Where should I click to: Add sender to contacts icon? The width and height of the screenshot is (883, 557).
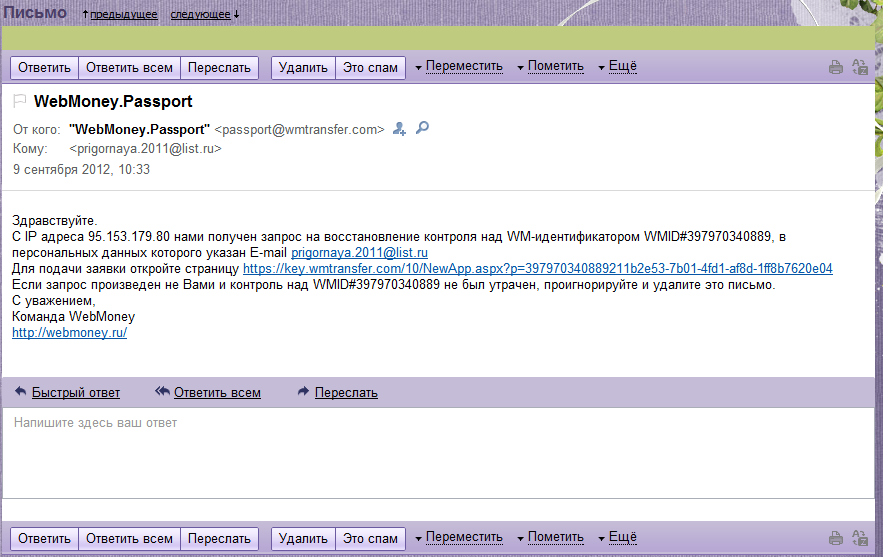[x=399, y=129]
